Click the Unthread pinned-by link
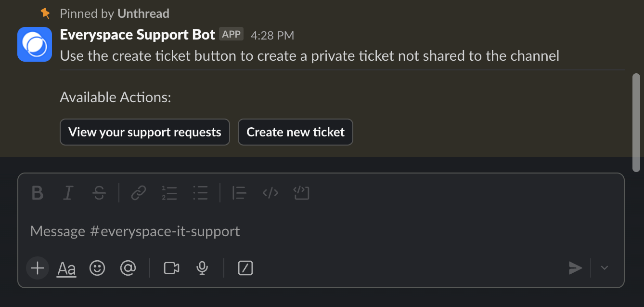The image size is (644, 307). [x=143, y=13]
